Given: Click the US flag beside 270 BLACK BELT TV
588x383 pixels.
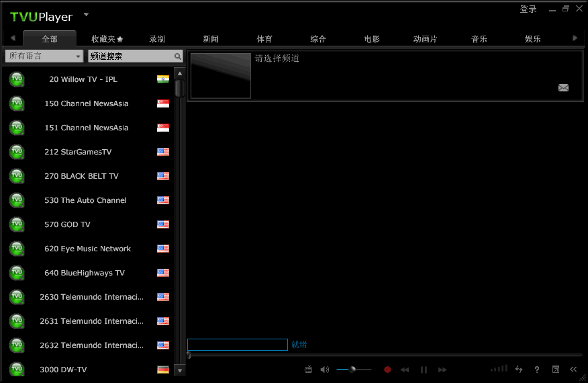Looking at the screenshot, I should tap(162, 176).
